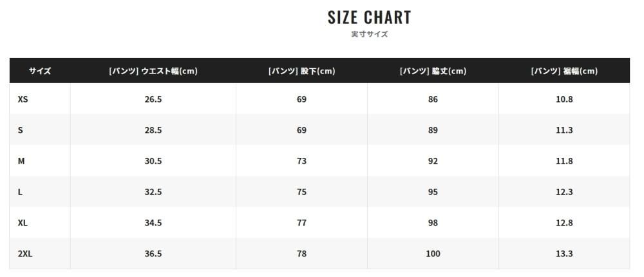Select the XS size row label

23,99
